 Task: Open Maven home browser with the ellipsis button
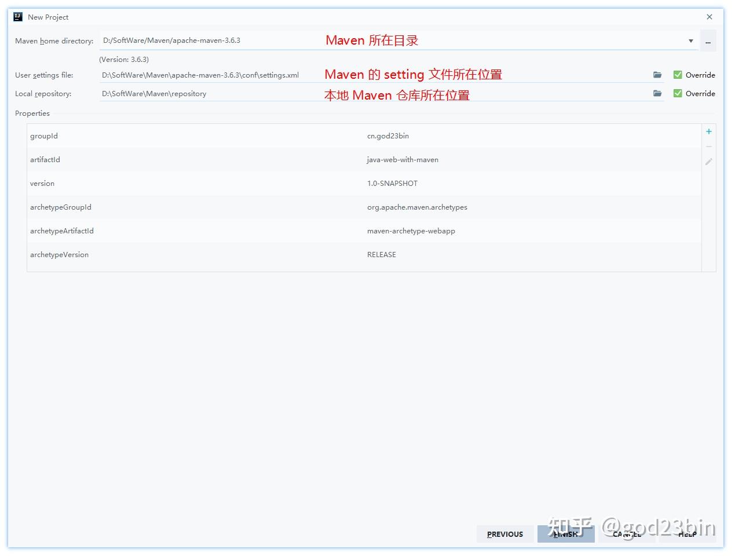click(708, 41)
